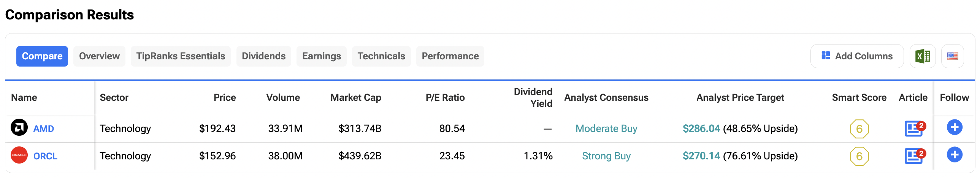Sort by the Market Cap column header
Screen dimensions: 980x178
356,98
